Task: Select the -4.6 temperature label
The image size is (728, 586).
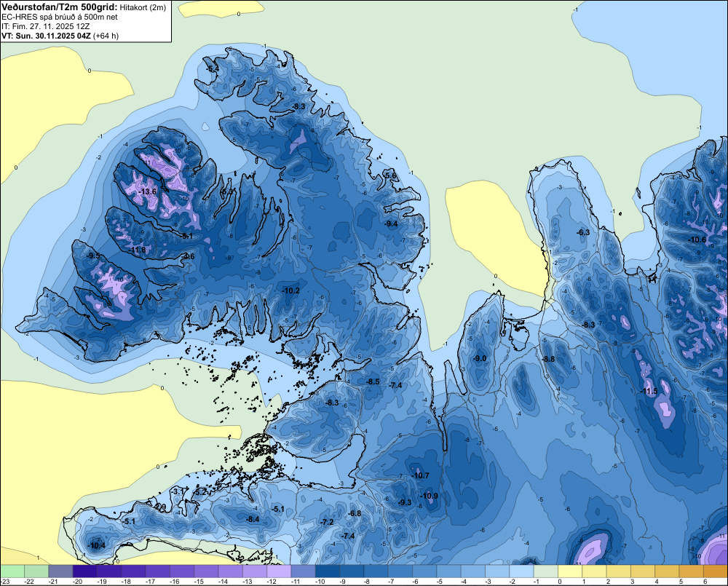Action: (189, 256)
